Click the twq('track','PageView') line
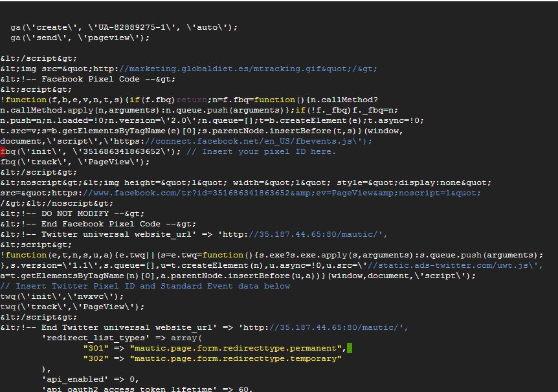558x392 pixels. [73, 307]
